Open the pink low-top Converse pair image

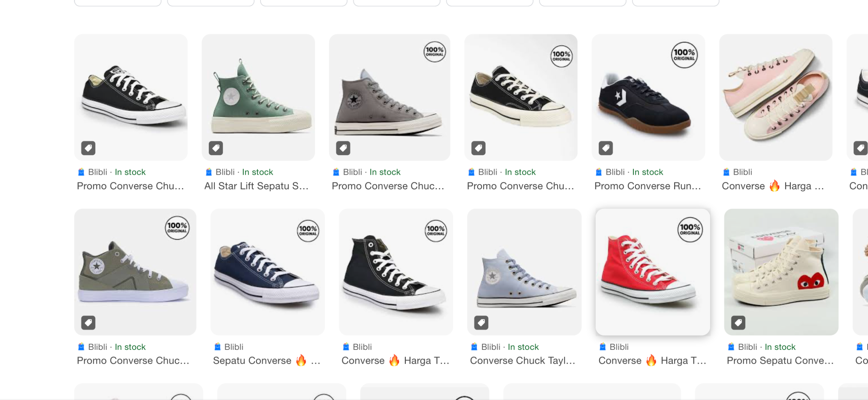tap(776, 97)
